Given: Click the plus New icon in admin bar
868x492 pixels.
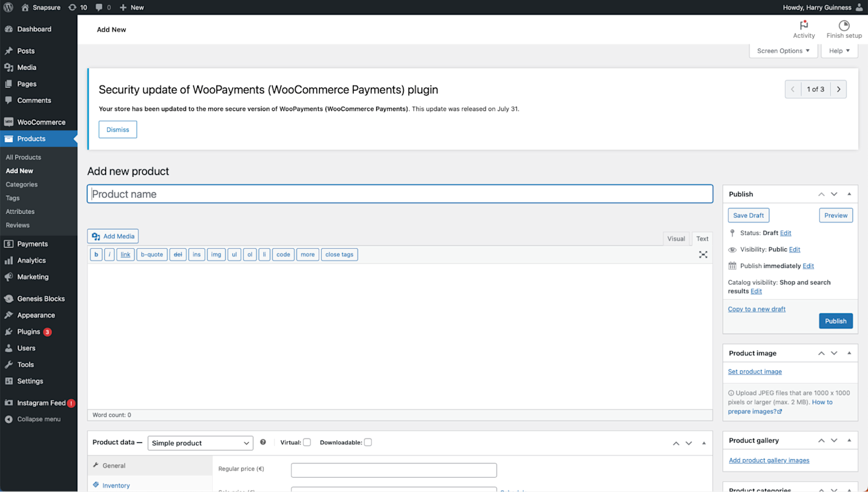Looking at the screenshot, I should coord(123,7).
